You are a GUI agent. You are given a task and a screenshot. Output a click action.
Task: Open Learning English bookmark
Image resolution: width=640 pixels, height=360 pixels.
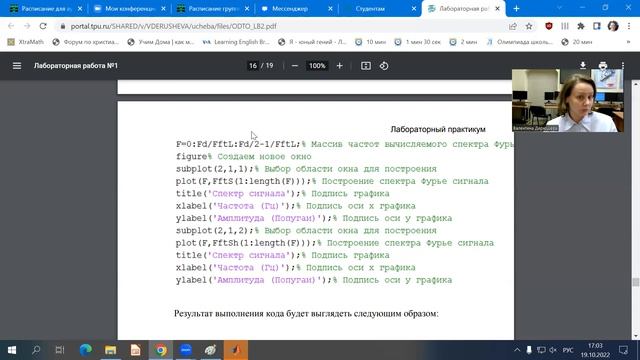pyautogui.click(x=236, y=42)
